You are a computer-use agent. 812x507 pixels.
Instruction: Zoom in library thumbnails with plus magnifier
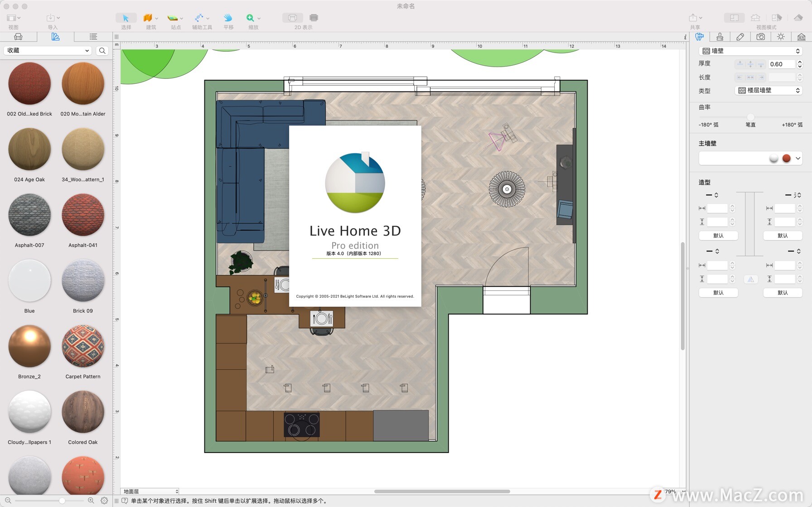pyautogui.click(x=91, y=501)
